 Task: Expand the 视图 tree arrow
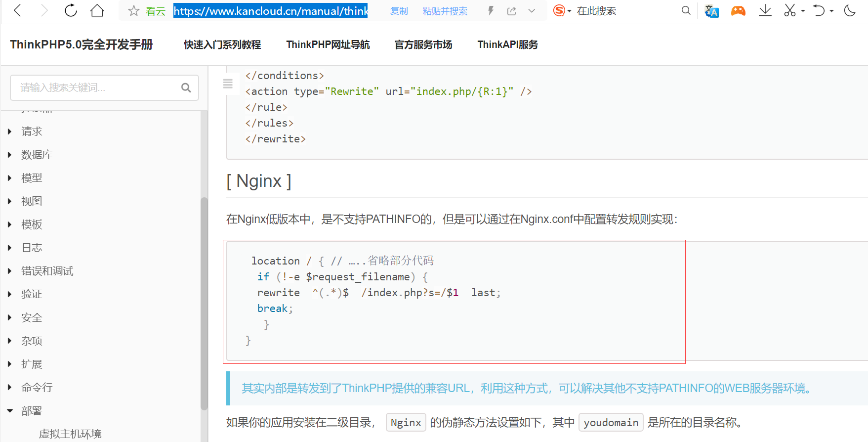(9, 201)
